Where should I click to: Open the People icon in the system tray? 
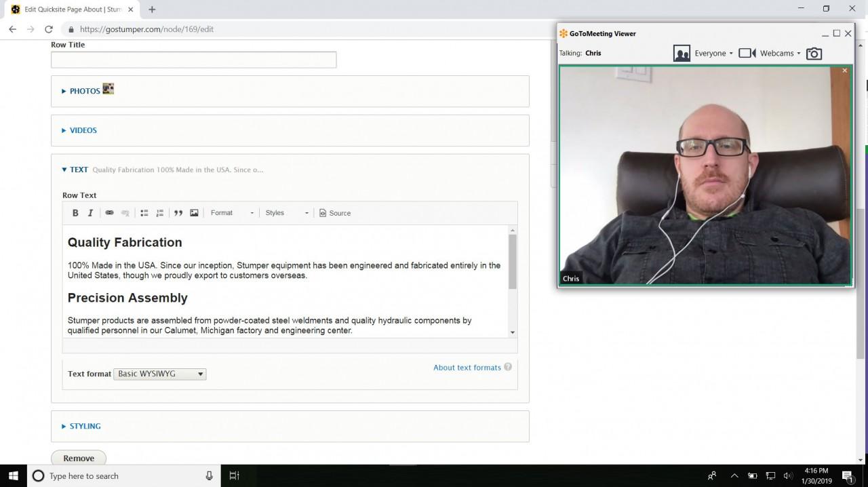[712, 475]
